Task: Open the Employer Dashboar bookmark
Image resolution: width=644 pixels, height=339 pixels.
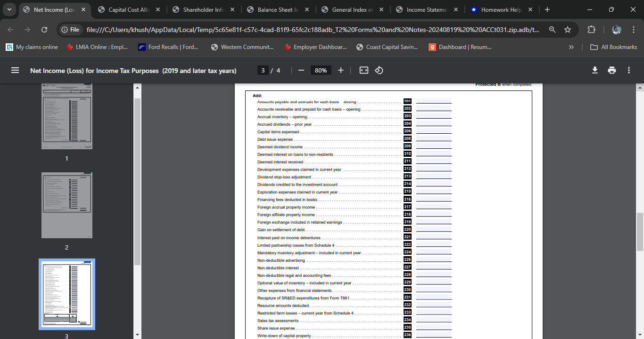Action: (x=315, y=47)
